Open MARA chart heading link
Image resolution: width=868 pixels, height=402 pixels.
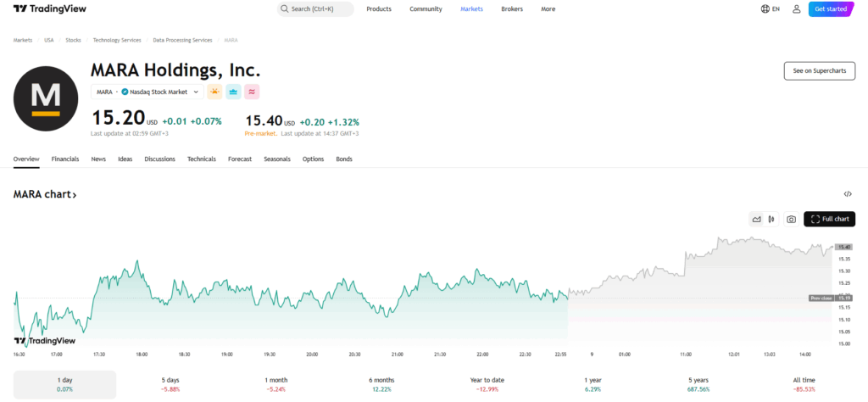tap(45, 194)
